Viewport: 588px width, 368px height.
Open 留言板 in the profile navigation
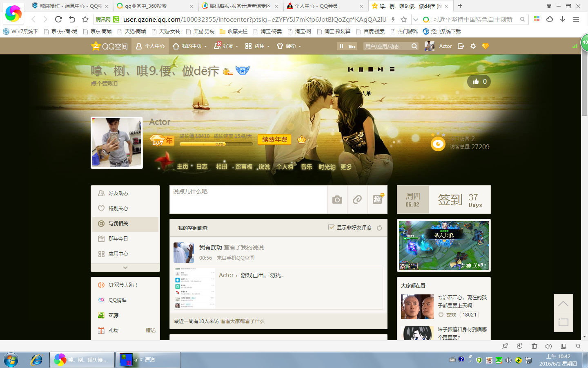tap(244, 167)
